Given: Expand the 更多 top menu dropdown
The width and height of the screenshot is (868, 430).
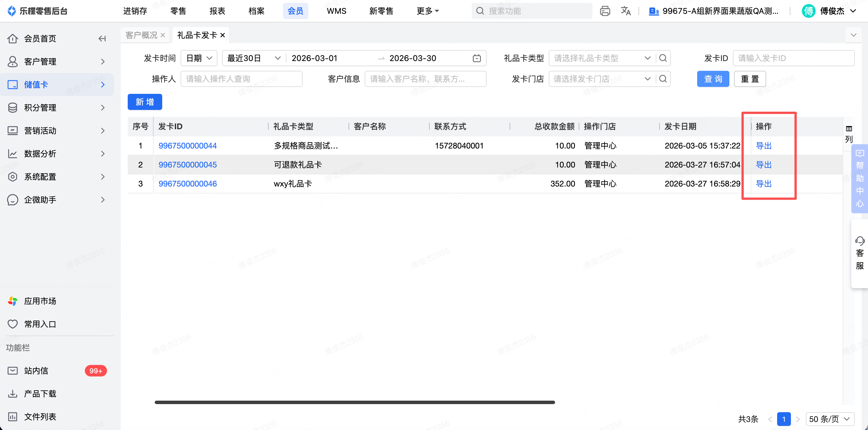Looking at the screenshot, I should point(427,11).
